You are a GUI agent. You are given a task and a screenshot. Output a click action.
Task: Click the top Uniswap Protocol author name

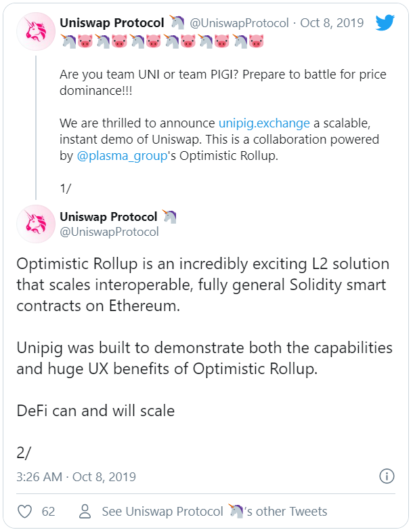pos(112,23)
